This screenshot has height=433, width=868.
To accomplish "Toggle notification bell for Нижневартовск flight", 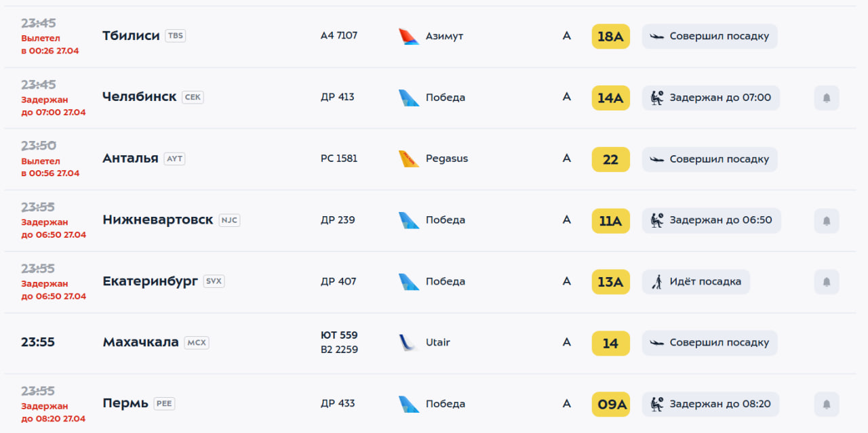I will (x=826, y=220).
